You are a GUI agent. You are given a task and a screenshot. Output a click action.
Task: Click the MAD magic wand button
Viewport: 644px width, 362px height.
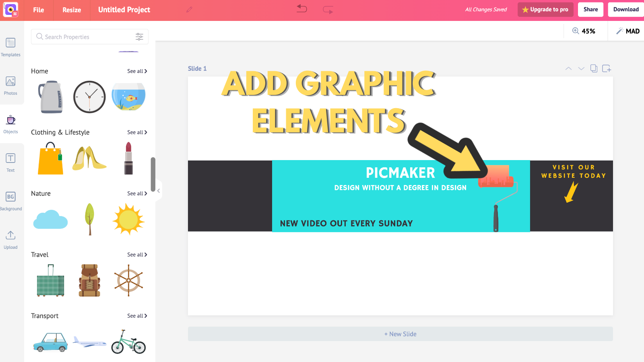pyautogui.click(x=628, y=31)
